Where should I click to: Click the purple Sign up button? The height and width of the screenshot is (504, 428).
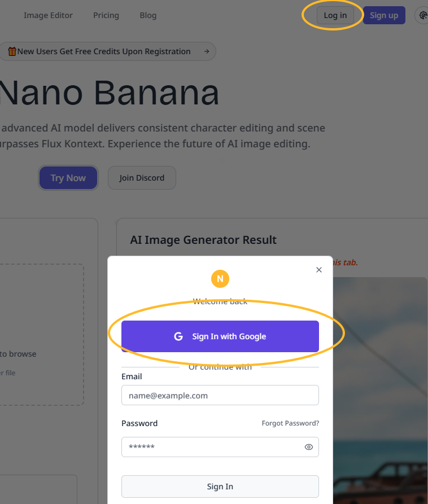(x=384, y=15)
